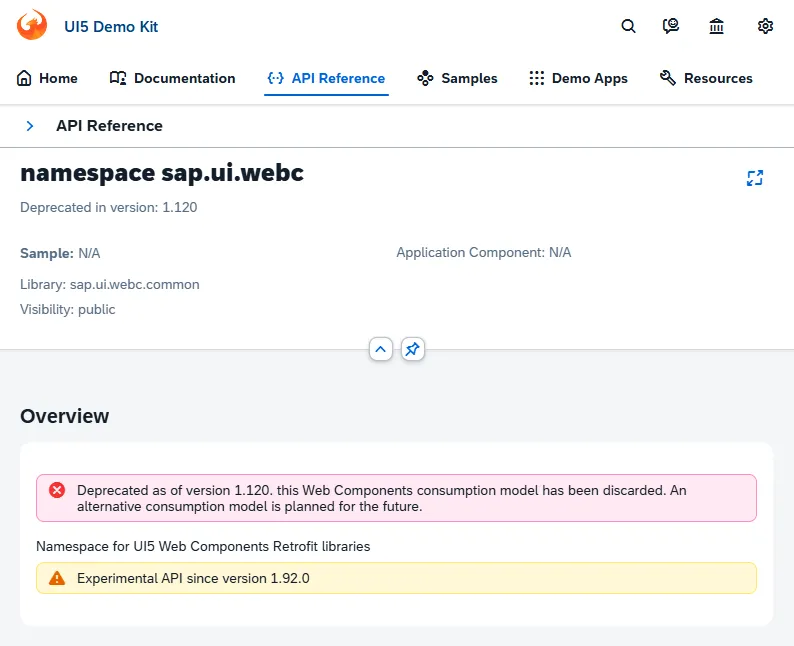Switch to the Samples tab
Screen dimensions: 794x646
click(457, 78)
